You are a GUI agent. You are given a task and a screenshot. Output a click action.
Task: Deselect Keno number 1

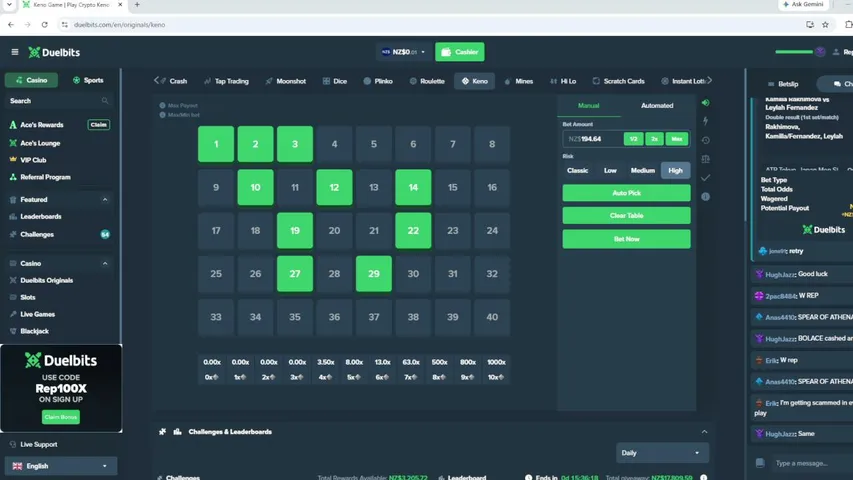pyautogui.click(x=216, y=144)
